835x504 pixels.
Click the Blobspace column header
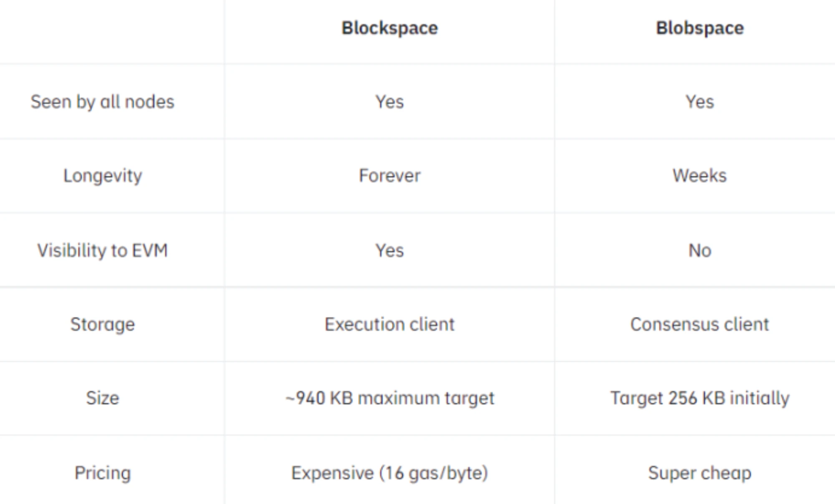[700, 28]
